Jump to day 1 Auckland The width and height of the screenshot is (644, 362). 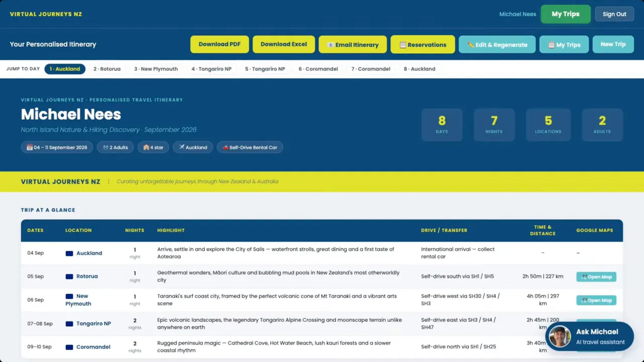point(65,69)
